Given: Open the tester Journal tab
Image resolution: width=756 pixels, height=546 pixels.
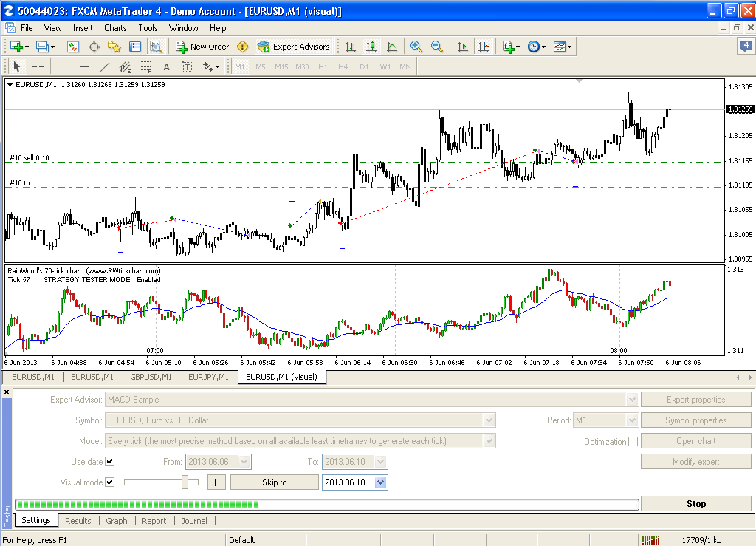Looking at the screenshot, I should pyautogui.click(x=194, y=521).
